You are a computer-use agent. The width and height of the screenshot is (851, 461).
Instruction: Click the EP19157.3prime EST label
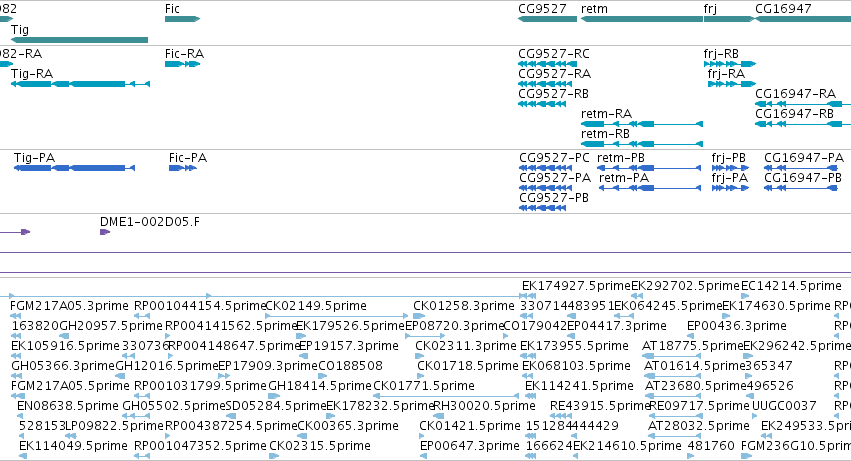[x=349, y=346]
